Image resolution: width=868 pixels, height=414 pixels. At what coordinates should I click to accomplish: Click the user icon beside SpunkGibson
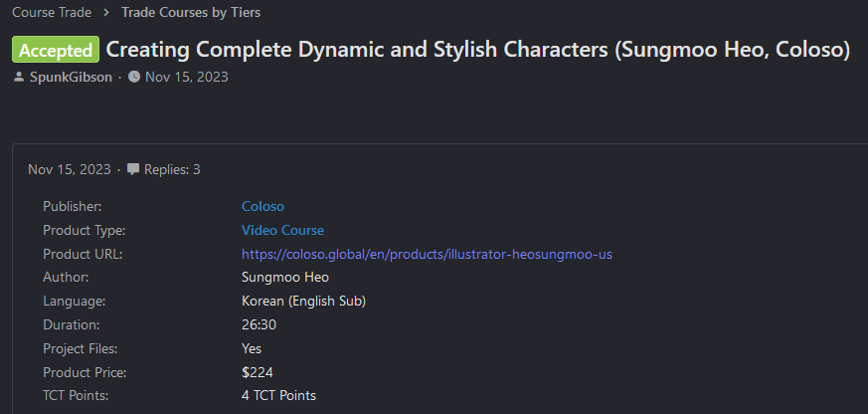coord(19,78)
